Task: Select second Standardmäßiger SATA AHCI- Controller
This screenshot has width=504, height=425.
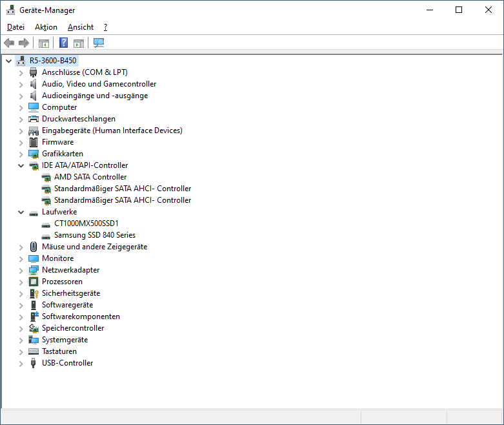Action: 123,200
